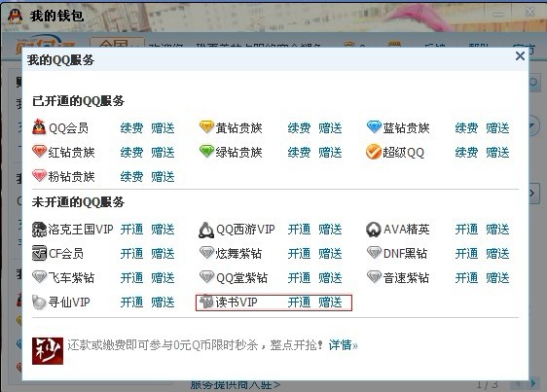Activate 寻仙VIP via 开通 link
The image size is (547, 392).
click(x=131, y=303)
